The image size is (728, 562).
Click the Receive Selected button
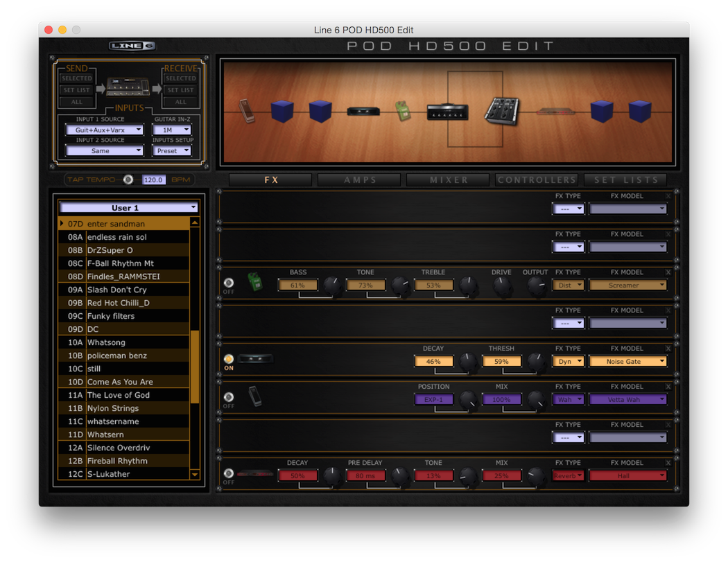[x=180, y=78]
